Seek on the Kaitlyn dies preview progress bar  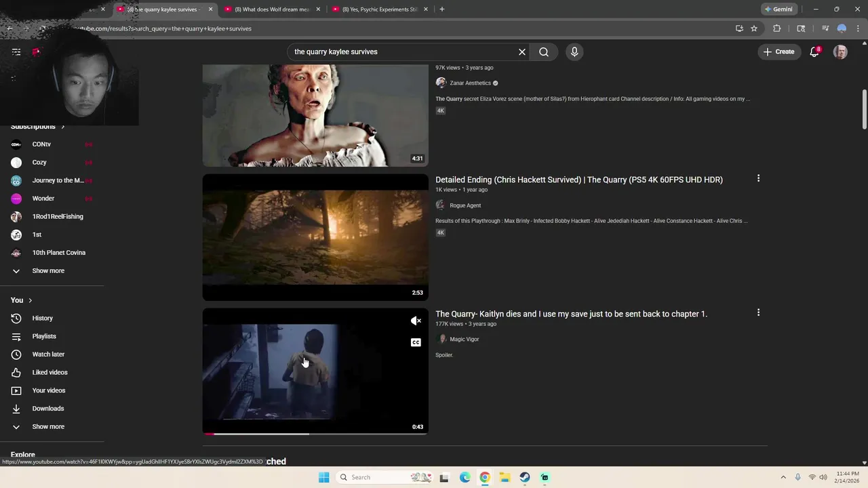click(x=315, y=434)
